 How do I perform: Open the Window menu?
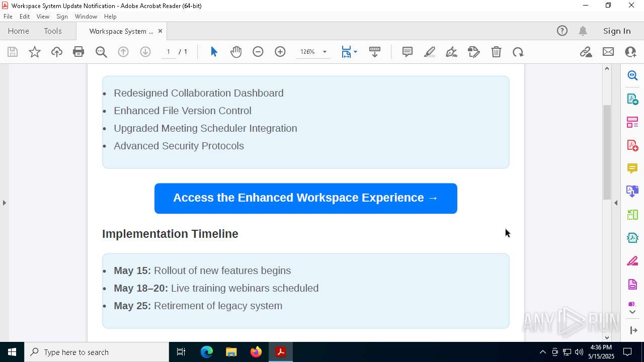pyautogui.click(x=86, y=17)
